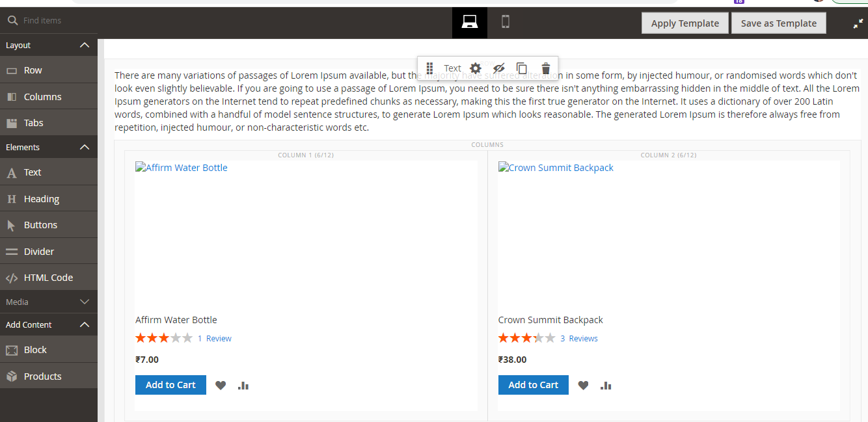Select the Tabs layout element
Viewport: 868px width, 422px height.
(49, 122)
